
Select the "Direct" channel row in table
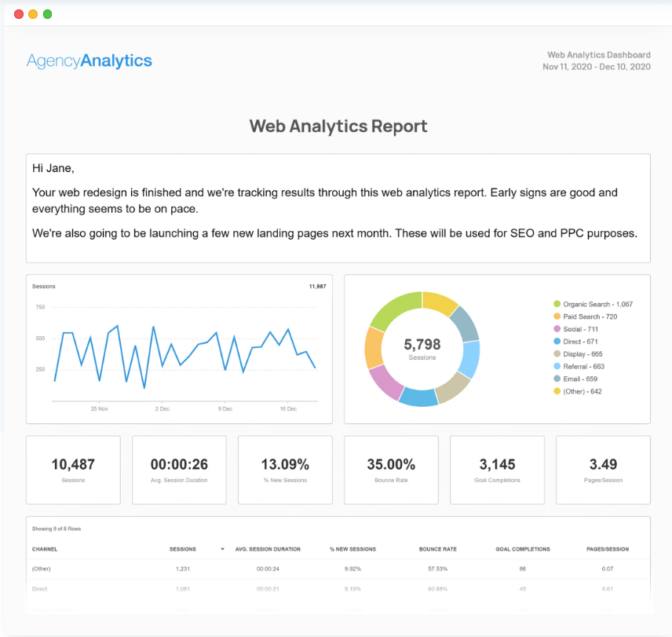pyautogui.click(x=338, y=589)
